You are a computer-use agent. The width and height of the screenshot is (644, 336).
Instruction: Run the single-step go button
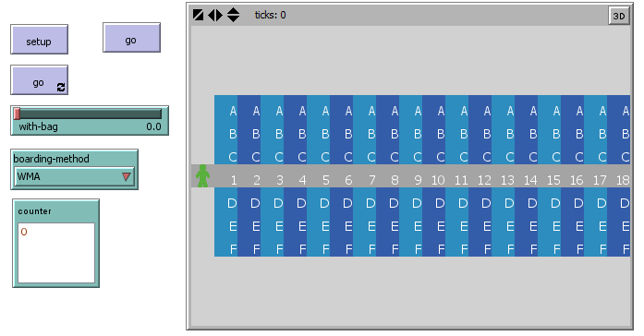131,38
